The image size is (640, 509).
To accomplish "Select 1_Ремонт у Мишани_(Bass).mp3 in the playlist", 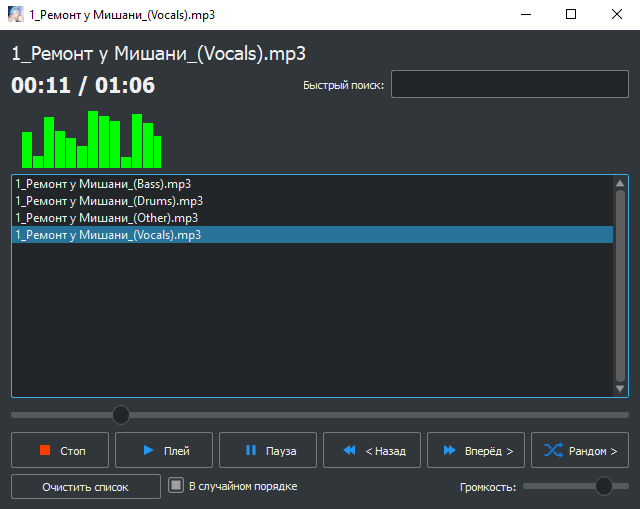I will (x=312, y=184).
